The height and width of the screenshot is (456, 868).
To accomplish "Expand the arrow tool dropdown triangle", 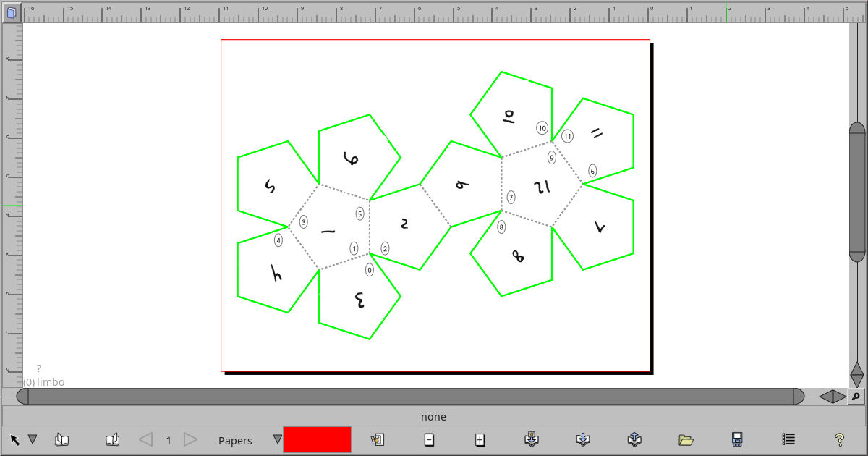I will click(33, 439).
